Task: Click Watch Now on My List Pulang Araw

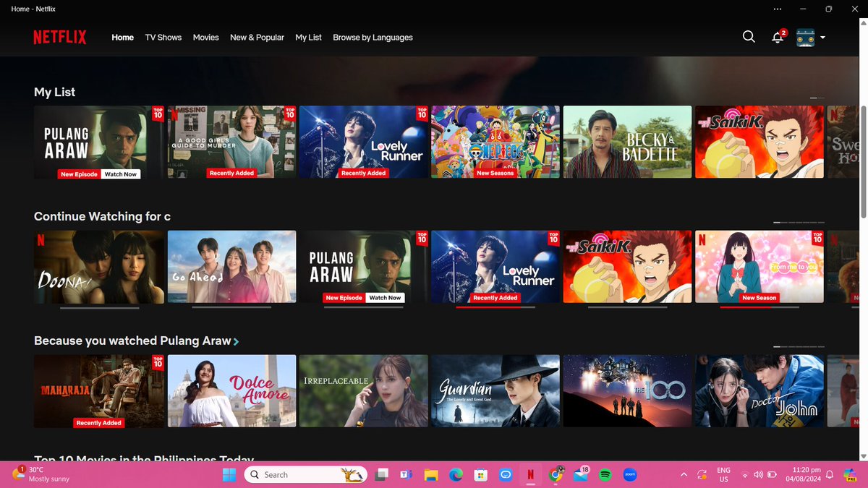Action: coord(120,174)
